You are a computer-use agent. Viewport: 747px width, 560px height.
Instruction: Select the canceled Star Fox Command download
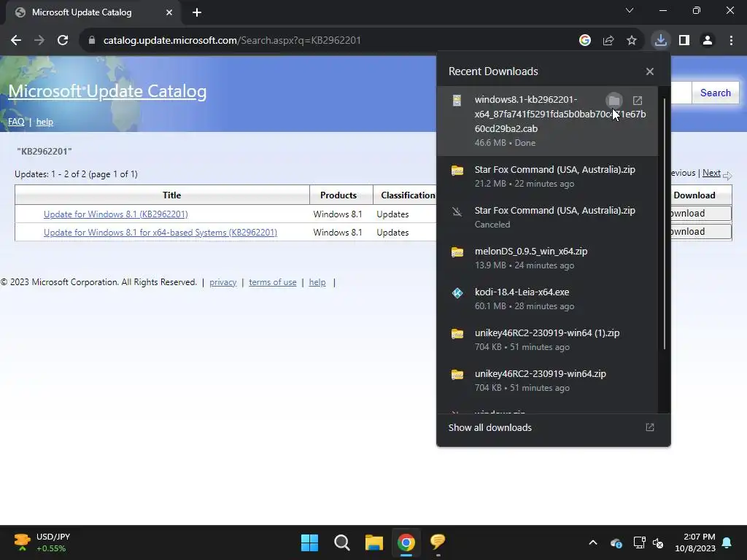tap(547, 217)
